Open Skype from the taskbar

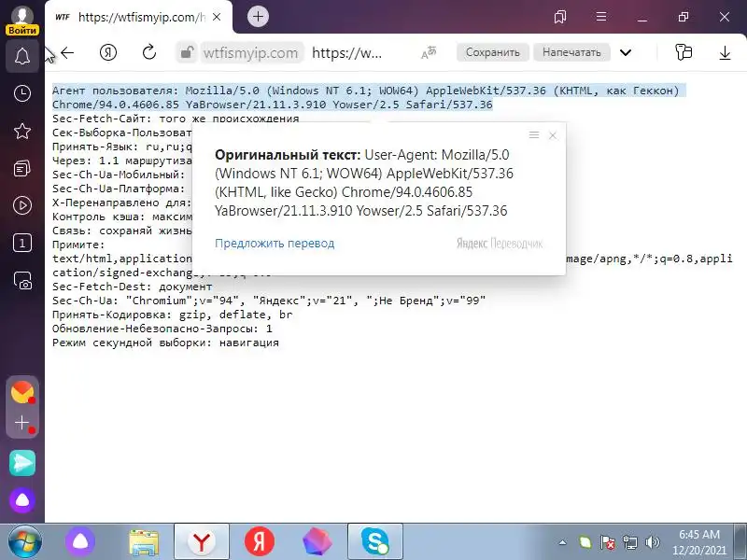375,542
